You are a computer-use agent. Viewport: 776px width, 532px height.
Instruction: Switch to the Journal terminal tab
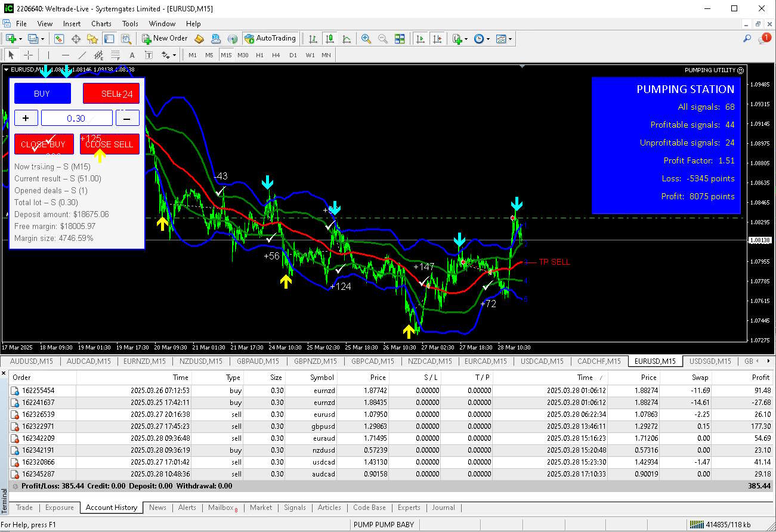443,508
